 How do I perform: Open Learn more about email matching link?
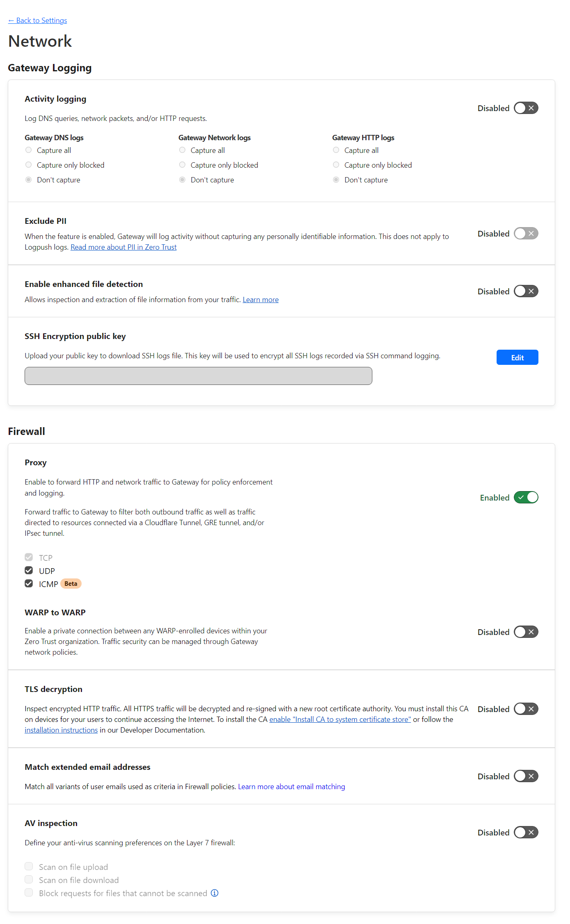(x=291, y=787)
